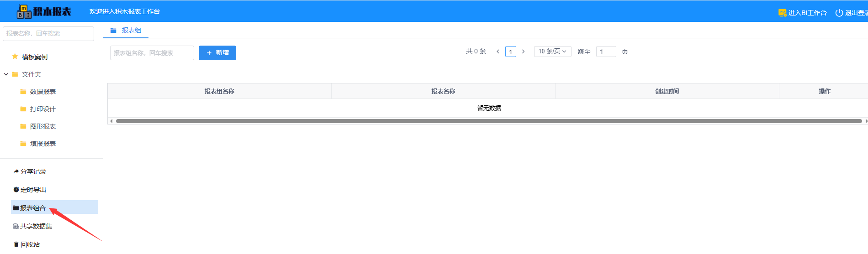Go to previous page arrow
The width and height of the screenshot is (868, 254).
[498, 52]
